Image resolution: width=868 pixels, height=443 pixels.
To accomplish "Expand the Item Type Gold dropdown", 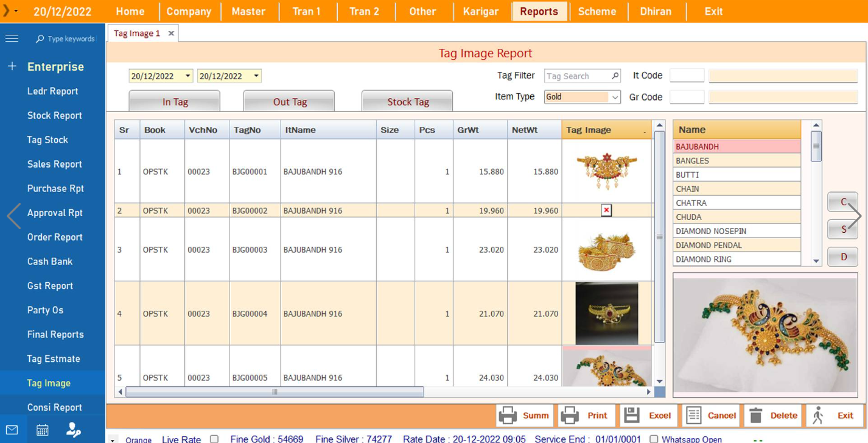I will (x=615, y=97).
